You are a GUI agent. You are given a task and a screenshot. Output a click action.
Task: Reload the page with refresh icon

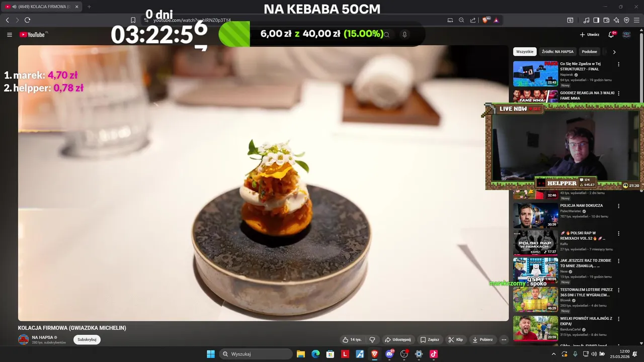[x=27, y=20]
